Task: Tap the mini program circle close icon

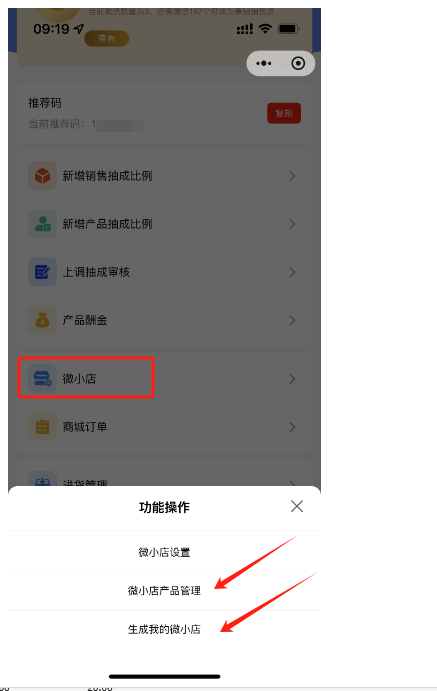Action: click(x=298, y=63)
